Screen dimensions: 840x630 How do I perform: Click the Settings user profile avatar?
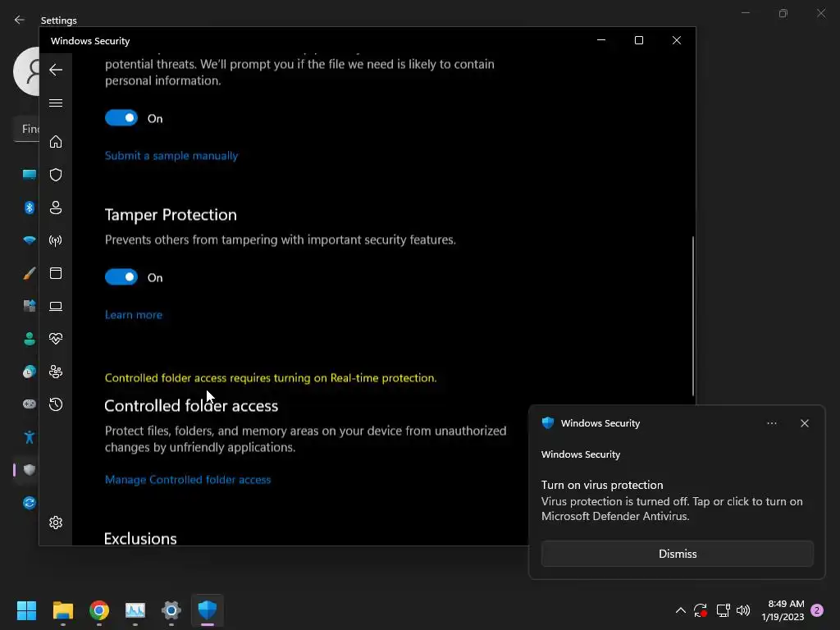tap(26, 71)
